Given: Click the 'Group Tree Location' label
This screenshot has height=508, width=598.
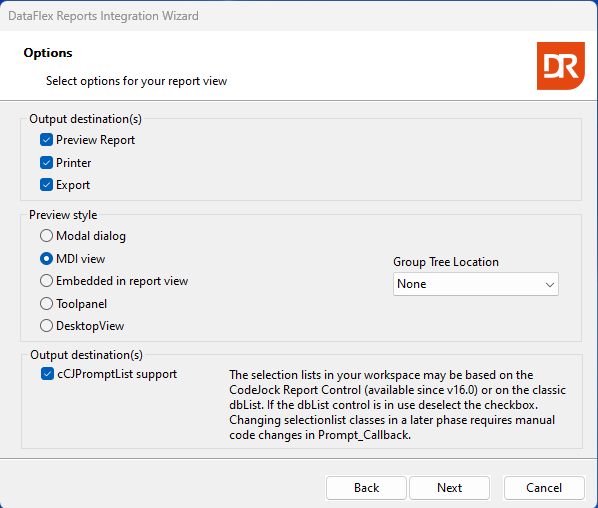Looking at the screenshot, I should (x=446, y=262).
